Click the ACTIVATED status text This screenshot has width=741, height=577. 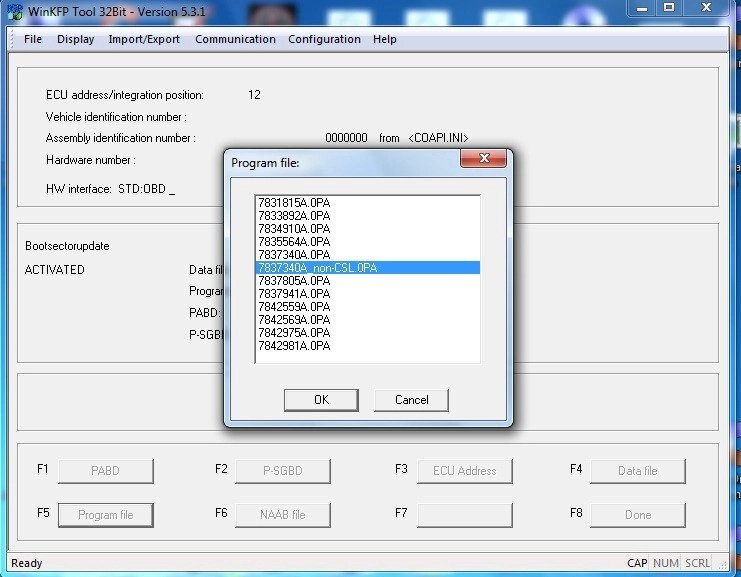coord(54,270)
